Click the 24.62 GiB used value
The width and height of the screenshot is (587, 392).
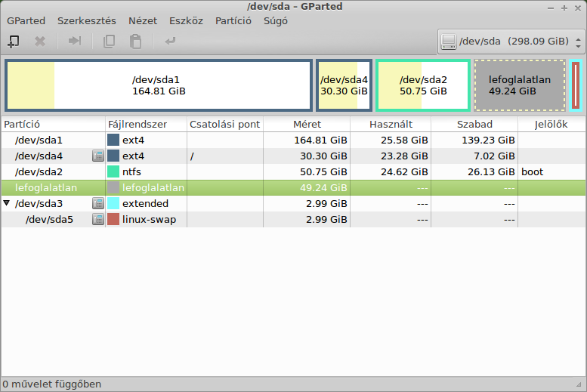(x=404, y=171)
